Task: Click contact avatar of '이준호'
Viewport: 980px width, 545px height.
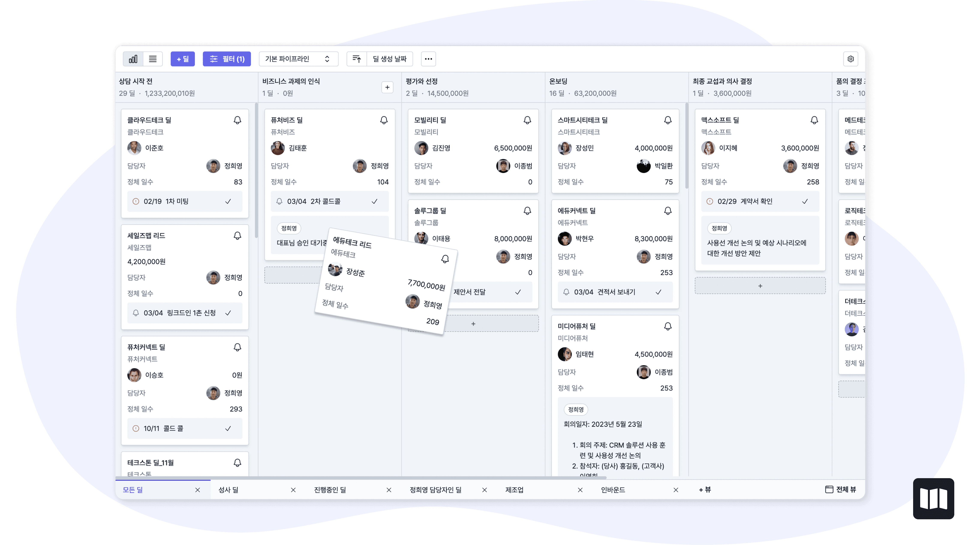Action: tap(134, 148)
